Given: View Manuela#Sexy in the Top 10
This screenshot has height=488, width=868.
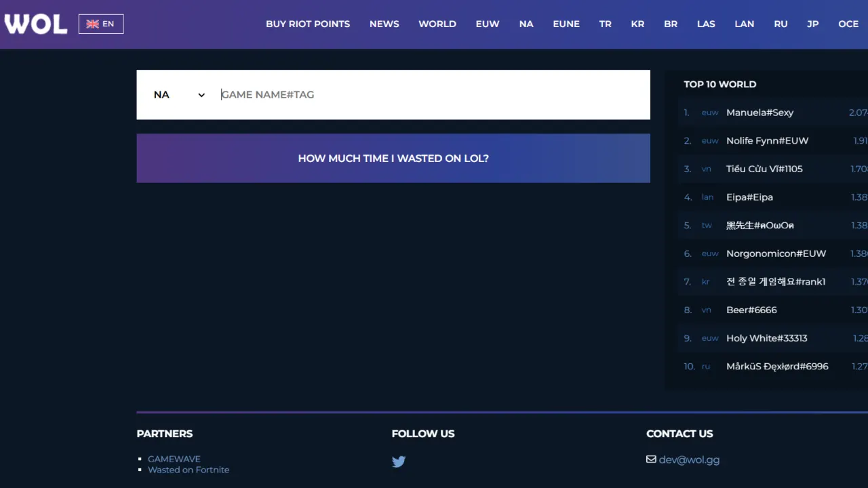Looking at the screenshot, I should tap(759, 113).
